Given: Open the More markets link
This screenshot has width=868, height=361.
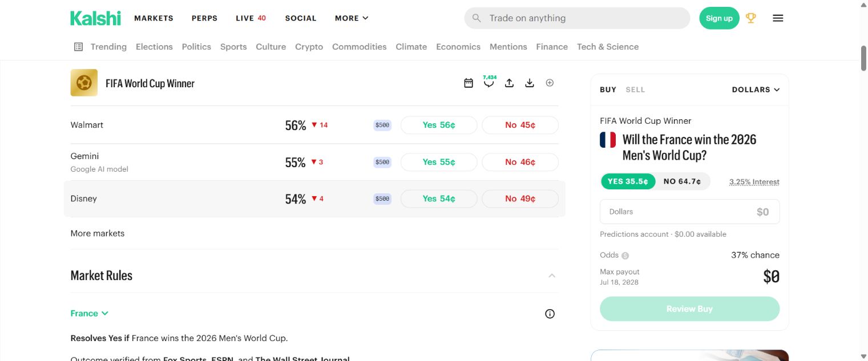Looking at the screenshot, I should (98, 233).
